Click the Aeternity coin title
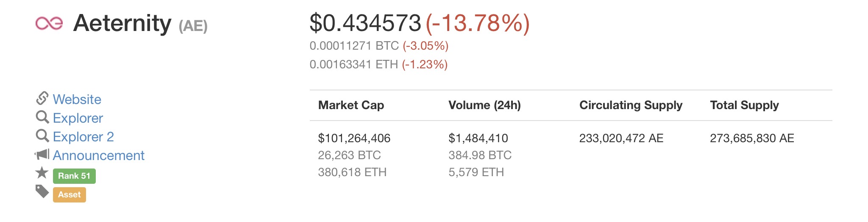Image resolution: width=868 pixels, height=222 pixels. pyautogui.click(x=122, y=23)
